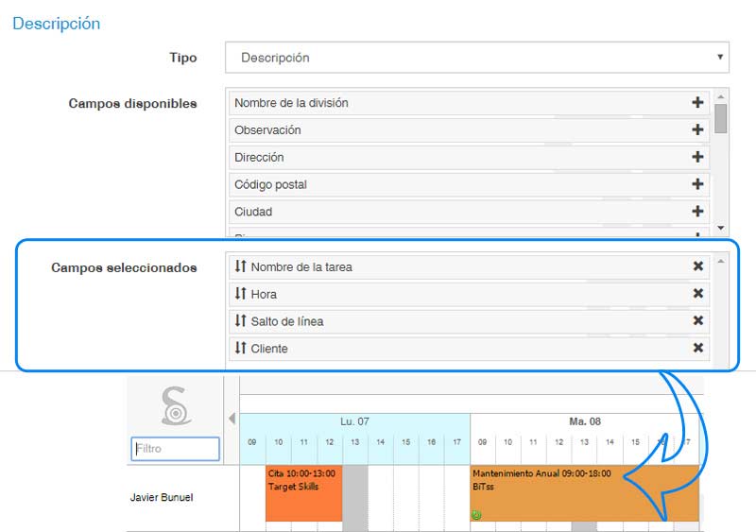
Task: Add Nombre de la división field
Action: click(x=697, y=102)
